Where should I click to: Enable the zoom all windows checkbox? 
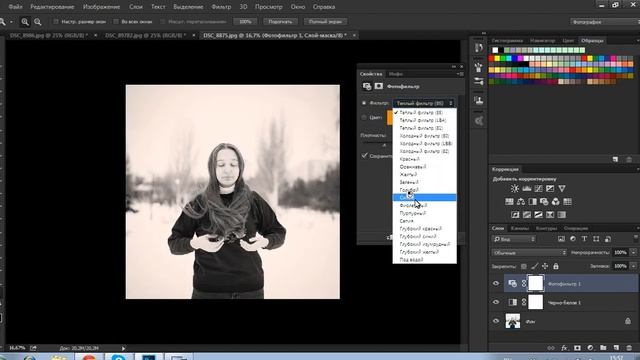point(116,22)
